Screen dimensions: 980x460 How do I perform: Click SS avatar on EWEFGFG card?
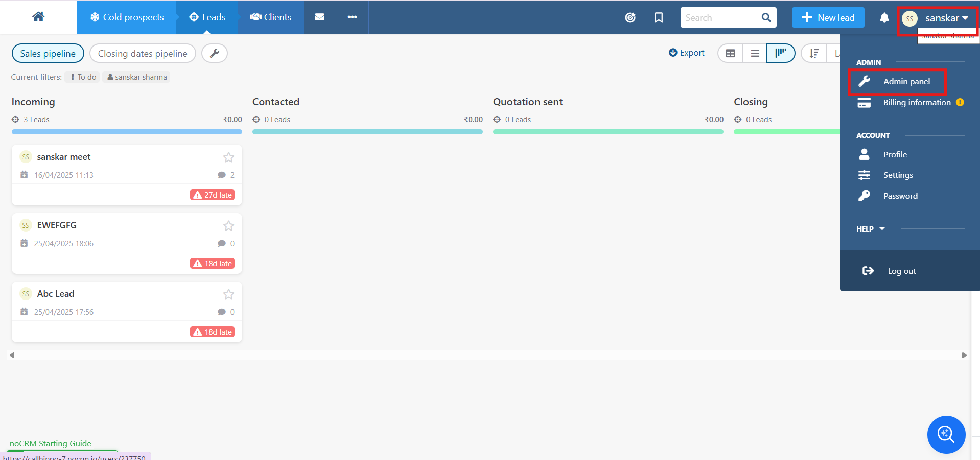26,225
